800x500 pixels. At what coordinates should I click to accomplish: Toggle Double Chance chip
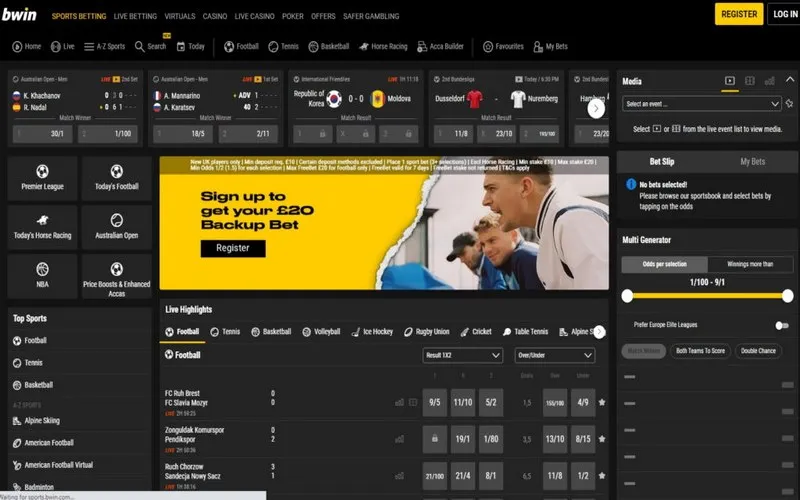click(758, 351)
